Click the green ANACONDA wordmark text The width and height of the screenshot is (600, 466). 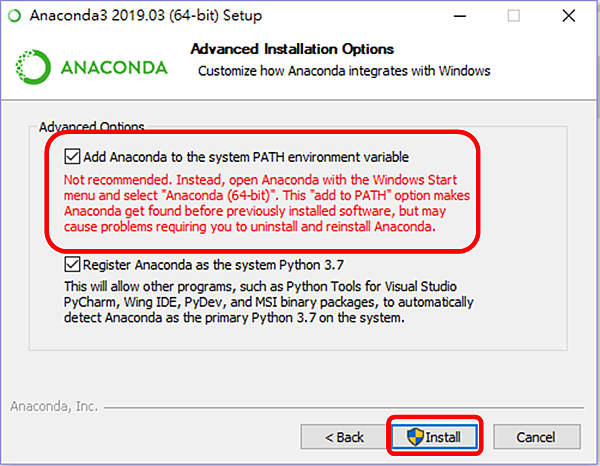(114, 68)
